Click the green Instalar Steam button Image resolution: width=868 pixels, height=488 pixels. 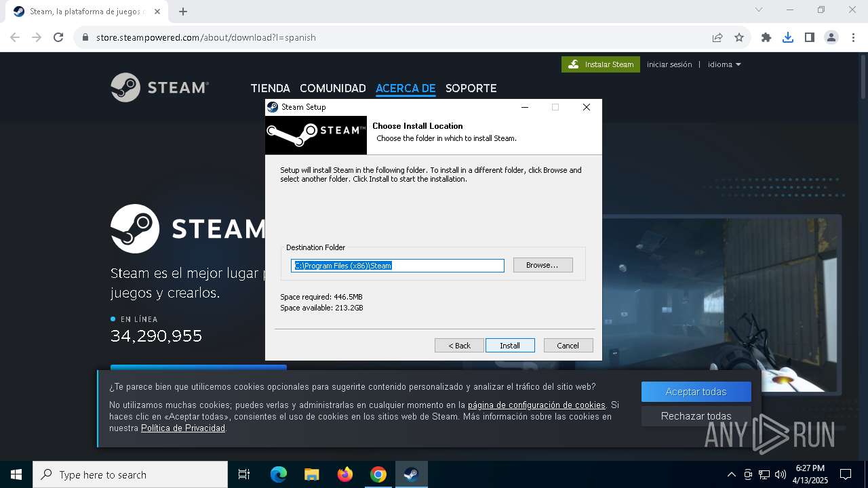pos(601,64)
